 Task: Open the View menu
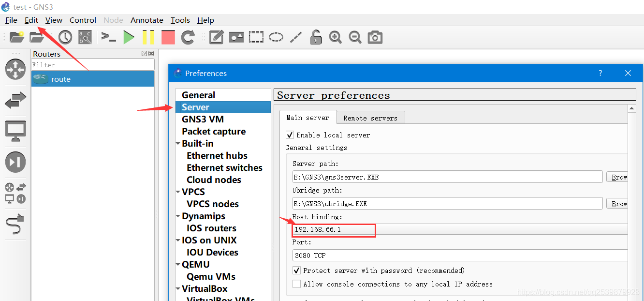click(54, 20)
